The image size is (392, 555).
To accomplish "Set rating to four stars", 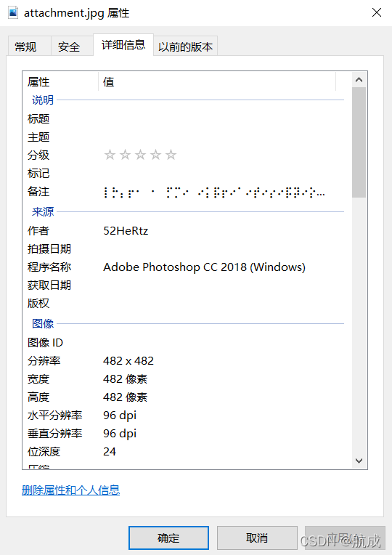I will tap(155, 155).
